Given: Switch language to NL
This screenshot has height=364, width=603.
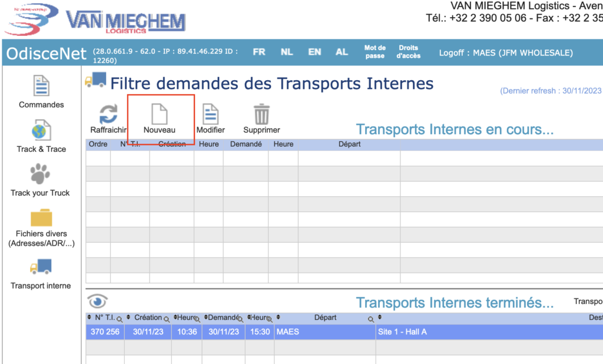Looking at the screenshot, I should click(287, 52).
